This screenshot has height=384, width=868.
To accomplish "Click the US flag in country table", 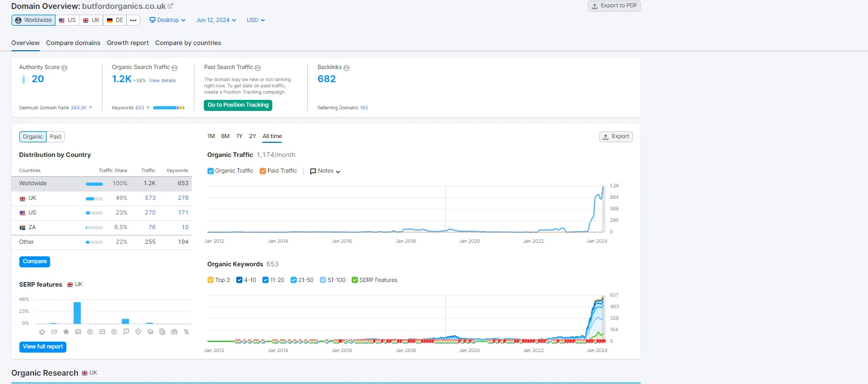I will tap(22, 213).
